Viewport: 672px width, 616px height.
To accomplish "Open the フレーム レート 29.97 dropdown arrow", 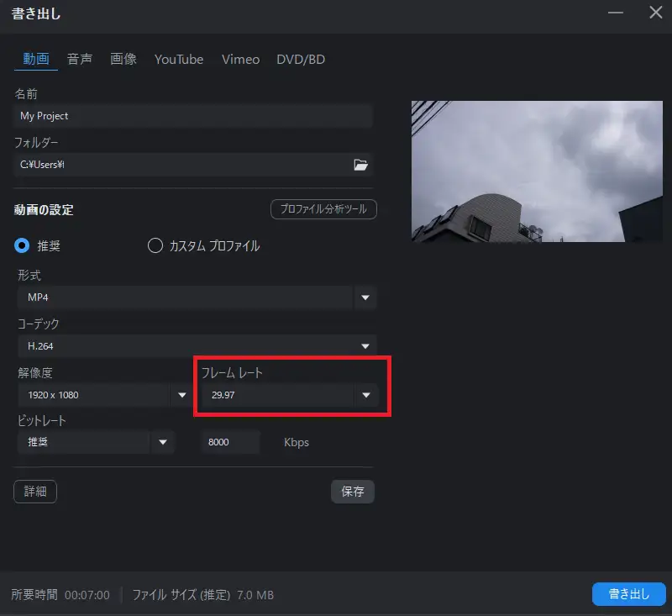I will tap(366, 395).
